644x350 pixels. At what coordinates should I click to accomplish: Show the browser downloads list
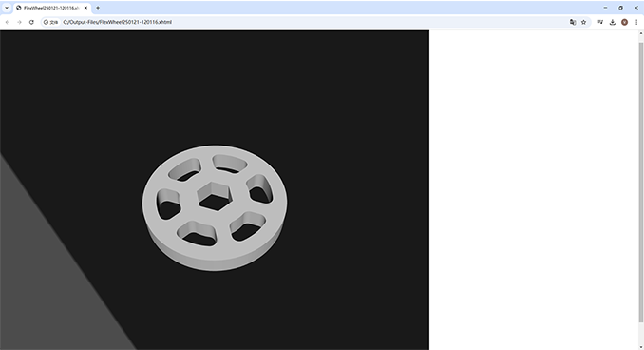tap(613, 22)
